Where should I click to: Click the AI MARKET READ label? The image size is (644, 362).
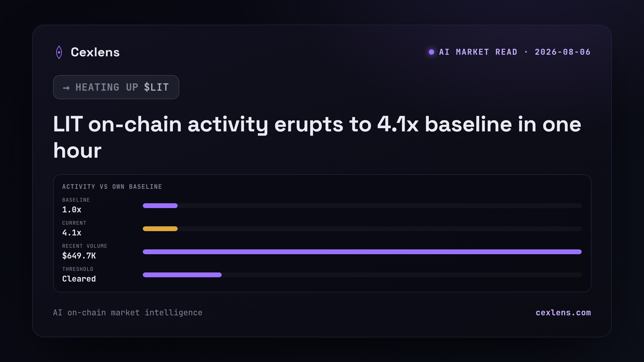coord(478,52)
